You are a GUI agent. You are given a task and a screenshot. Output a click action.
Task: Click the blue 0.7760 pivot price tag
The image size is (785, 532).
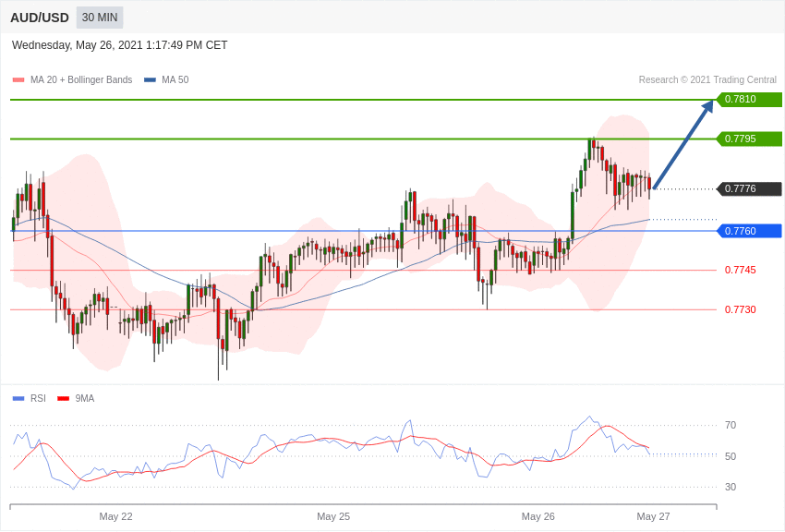750,231
